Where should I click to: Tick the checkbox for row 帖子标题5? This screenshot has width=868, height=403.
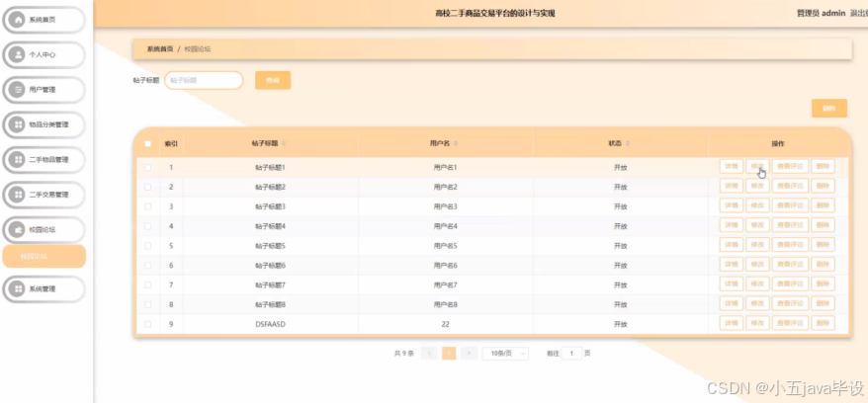pos(148,246)
